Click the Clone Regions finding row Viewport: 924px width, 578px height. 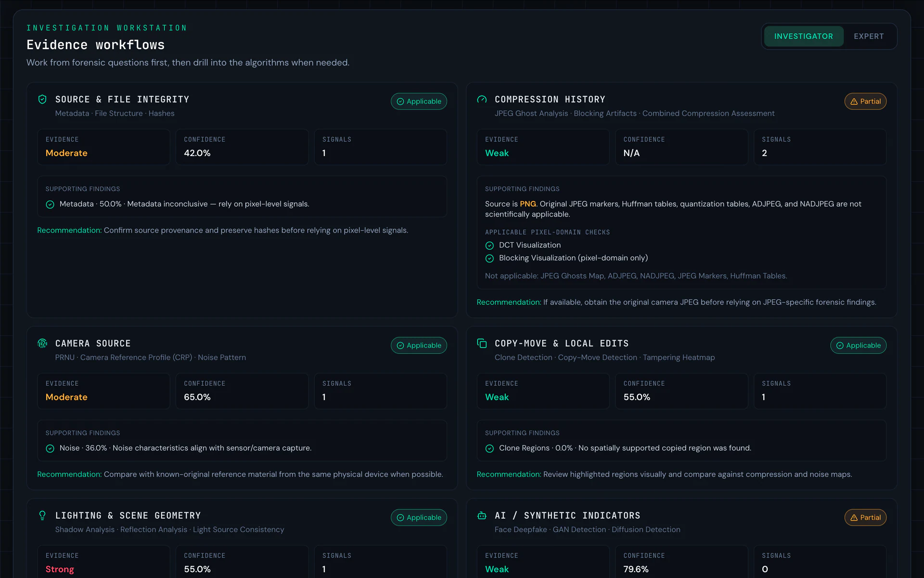pyautogui.click(x=681, y=448)
